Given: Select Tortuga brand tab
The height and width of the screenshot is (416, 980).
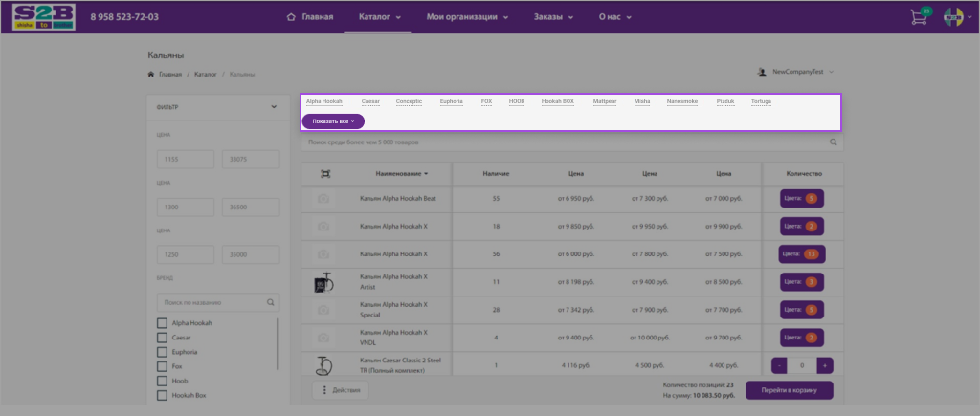Looking at the screenshot, I should [x=761, y=101].
